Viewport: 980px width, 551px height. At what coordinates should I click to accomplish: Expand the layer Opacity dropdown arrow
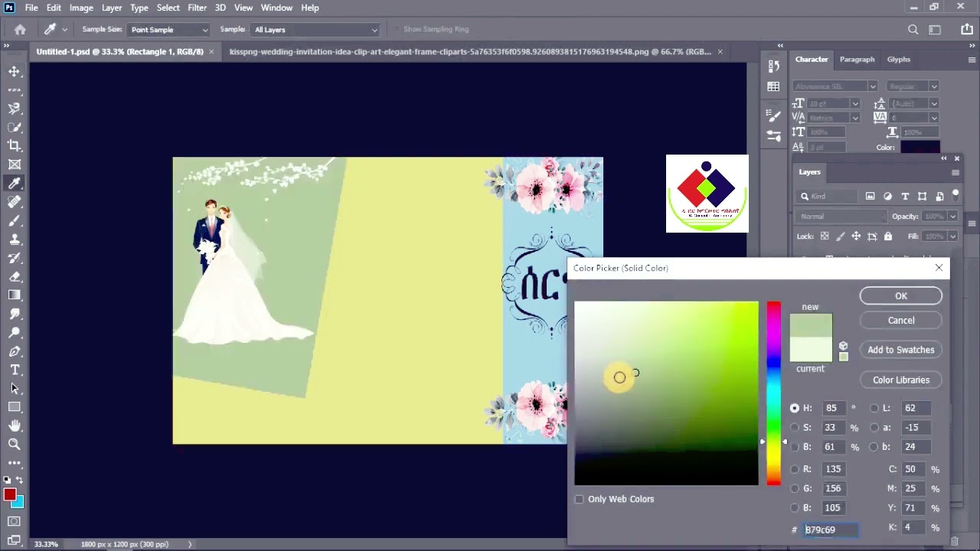(952, 217)
